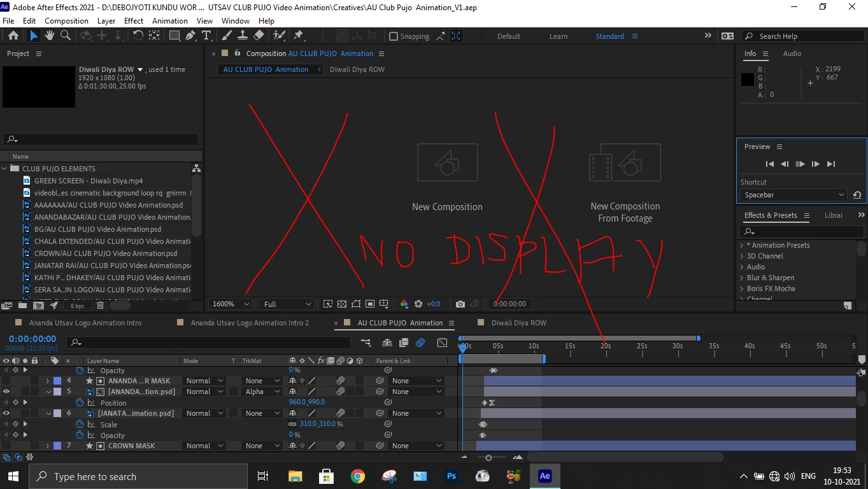Open the Spacebar shortcut dropdown

(793, 195)
